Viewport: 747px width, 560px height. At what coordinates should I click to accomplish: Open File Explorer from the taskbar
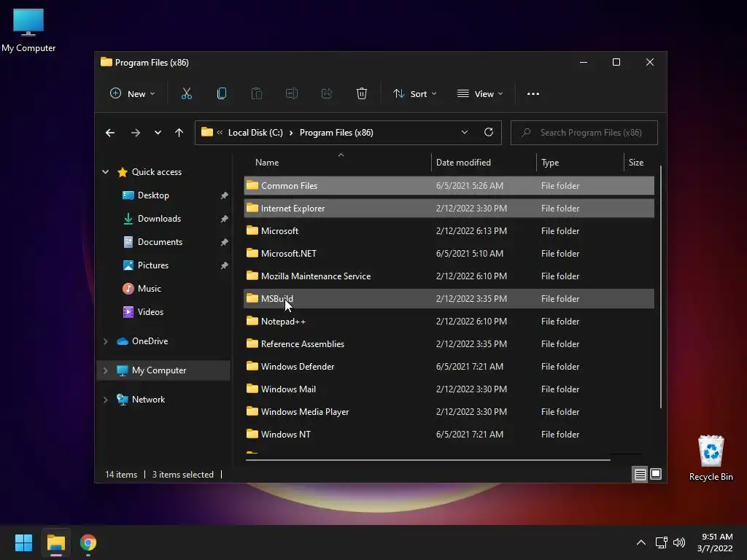pyautogui.click(x=55, y=542)
